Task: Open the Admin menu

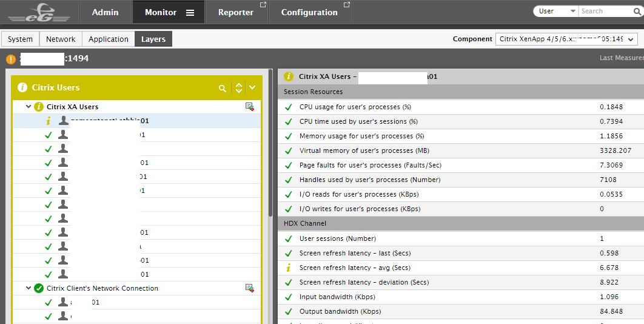Action: pyautogui.click(x=105, y=12)
